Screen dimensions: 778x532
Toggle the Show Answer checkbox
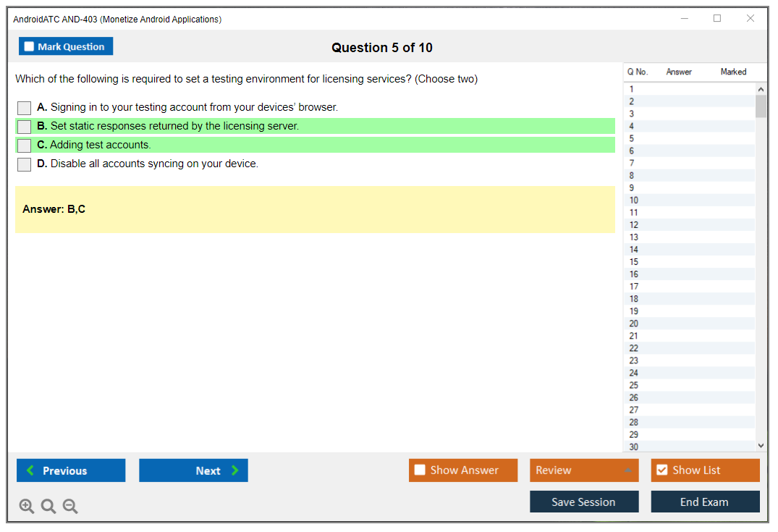pos(420,470)
